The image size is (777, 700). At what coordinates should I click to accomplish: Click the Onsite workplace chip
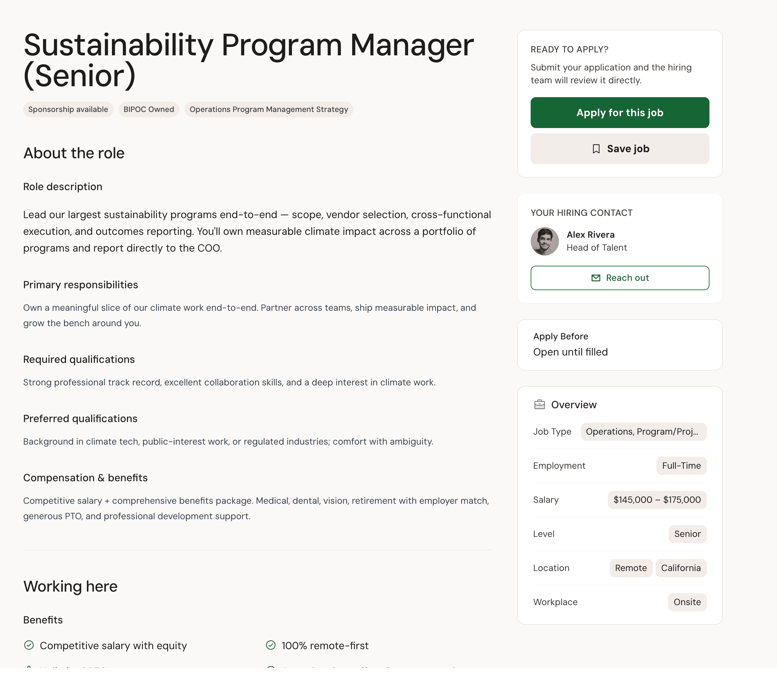tap(687, 602)
